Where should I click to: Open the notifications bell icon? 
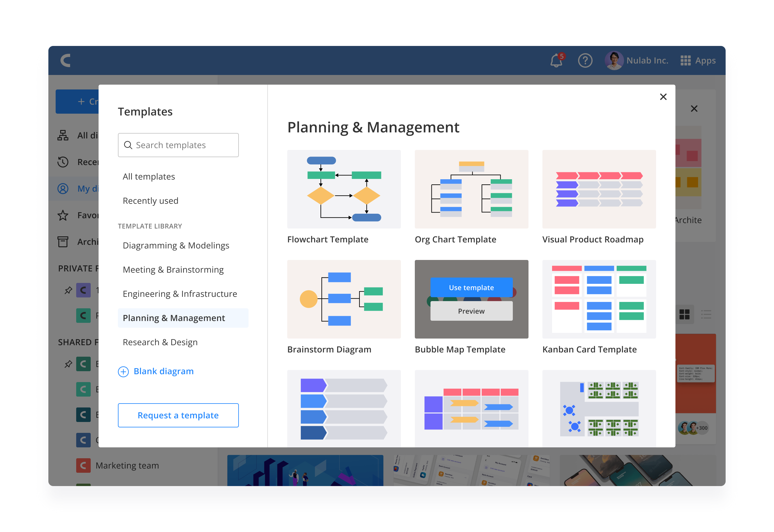point(556,61)
